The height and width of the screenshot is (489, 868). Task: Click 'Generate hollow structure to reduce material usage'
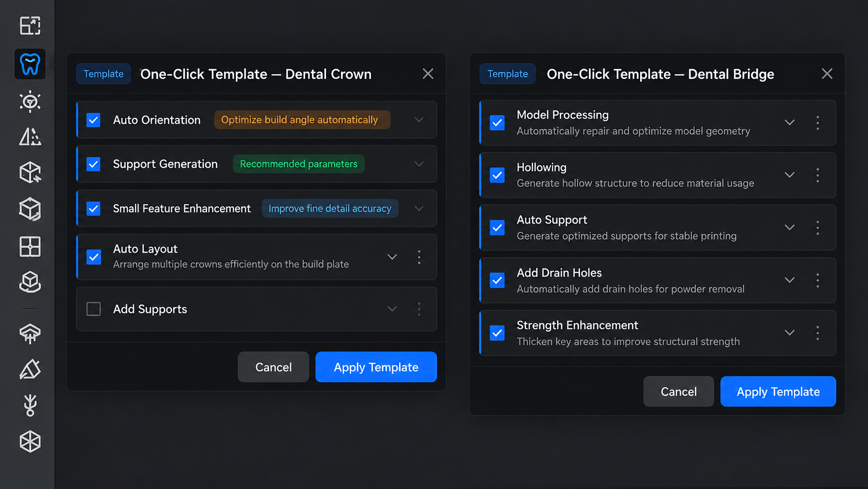pyautogui.click(x=635, y=183)
